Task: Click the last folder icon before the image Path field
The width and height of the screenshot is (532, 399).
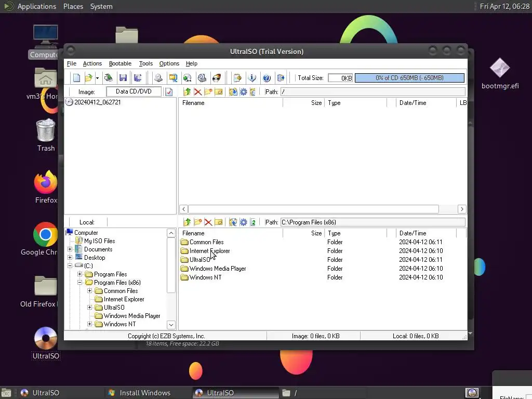Action: coord(253,91)
